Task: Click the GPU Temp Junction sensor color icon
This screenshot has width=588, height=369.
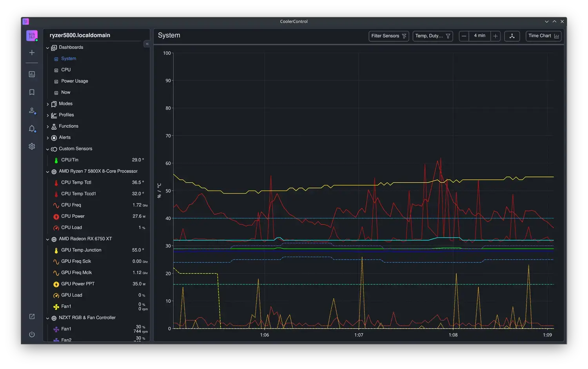Action: tap(56, 250)
